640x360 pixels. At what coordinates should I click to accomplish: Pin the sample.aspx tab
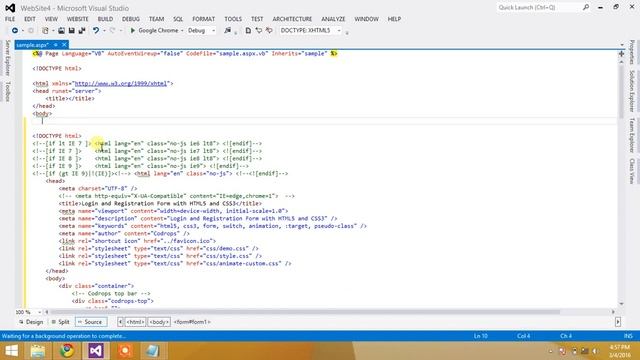pos(56,45)
